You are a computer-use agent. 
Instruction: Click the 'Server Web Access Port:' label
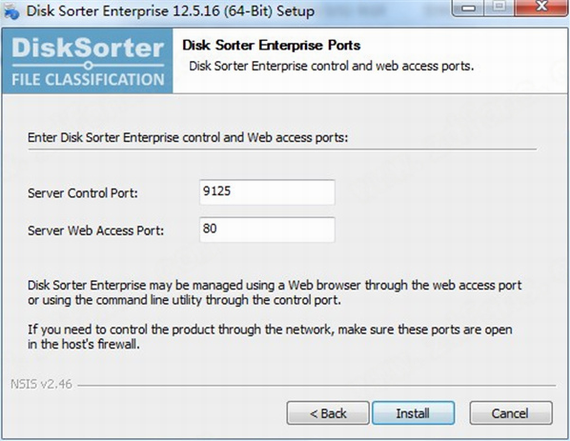pyautogui.click(x=96, y=230)
